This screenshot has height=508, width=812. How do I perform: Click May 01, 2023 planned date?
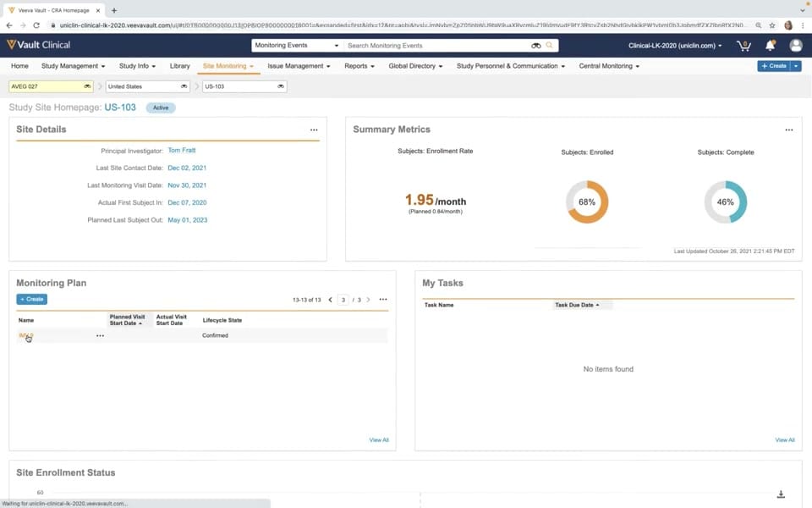[188, 220]
